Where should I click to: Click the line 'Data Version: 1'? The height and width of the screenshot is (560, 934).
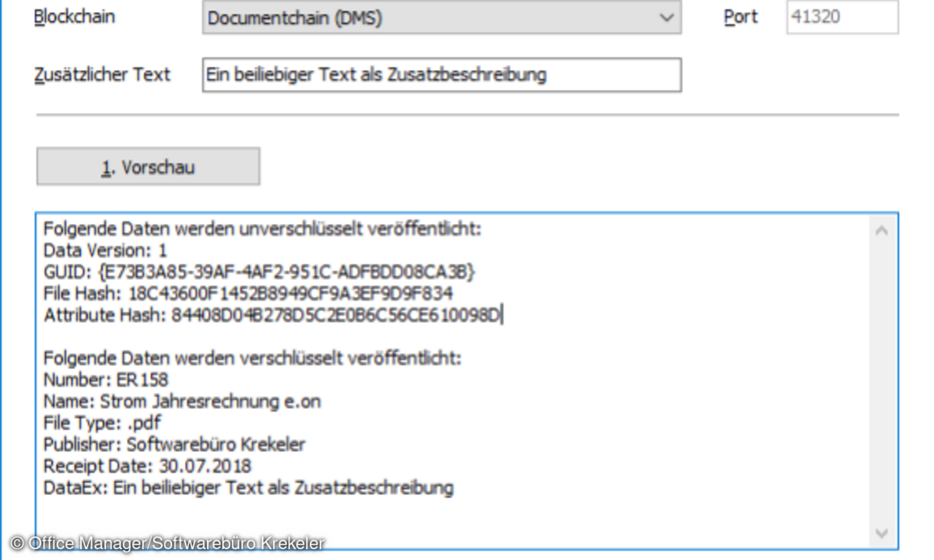click(x=105, y=250)
